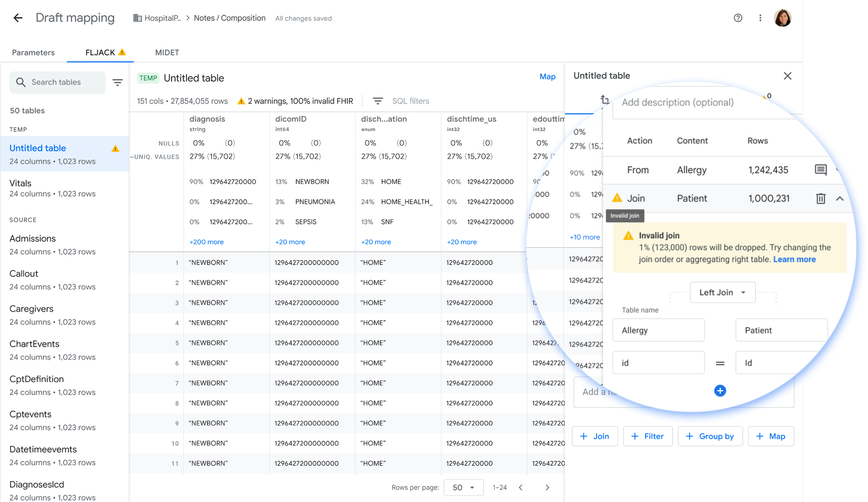Screen dimensions: 868x502
Task: Open the Rows per page dropdown
Action: click(463, 487)
